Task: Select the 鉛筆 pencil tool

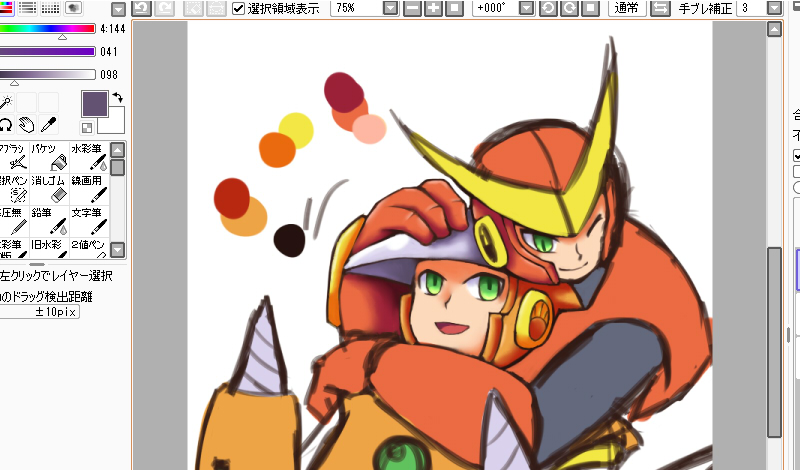Action: coord(49,221)
